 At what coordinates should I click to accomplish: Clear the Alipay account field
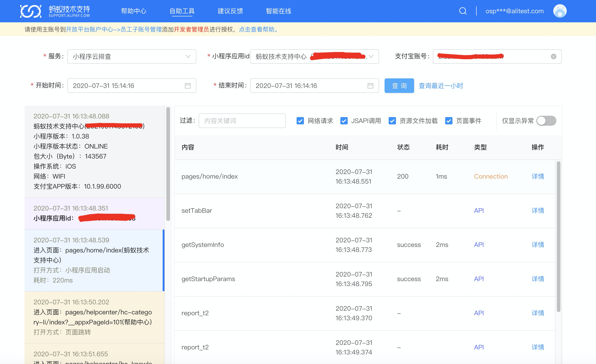pyautogui.click(x=553, y=56)
